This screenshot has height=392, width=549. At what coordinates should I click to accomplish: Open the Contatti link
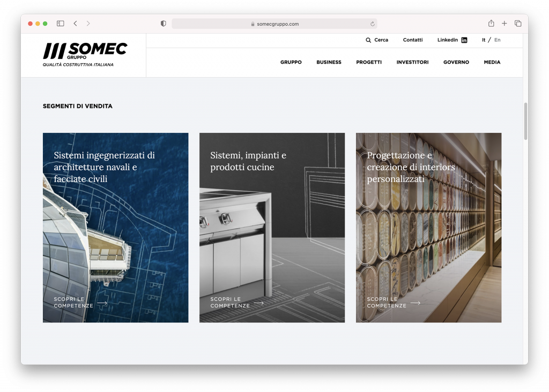click(x=413, y=40)
